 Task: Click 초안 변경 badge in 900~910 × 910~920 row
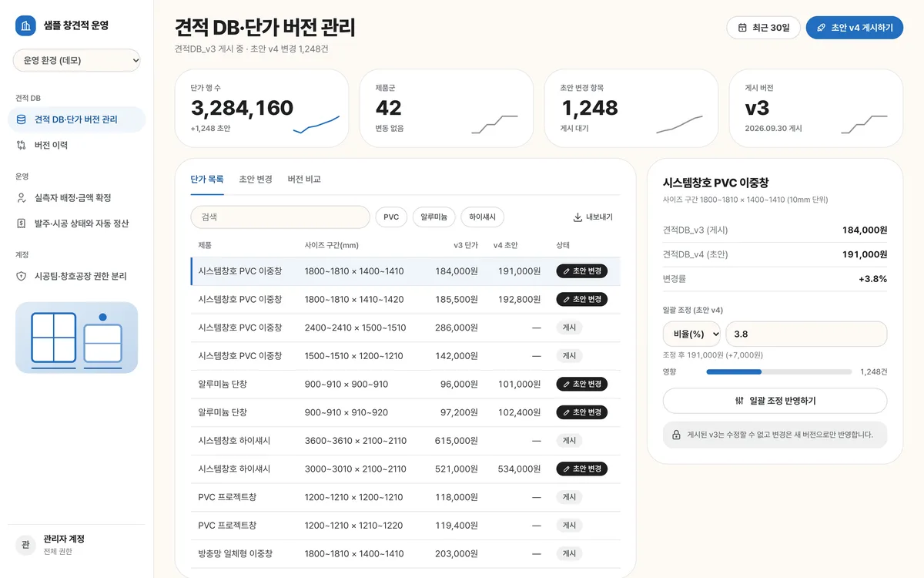click(x=582, y=412)
